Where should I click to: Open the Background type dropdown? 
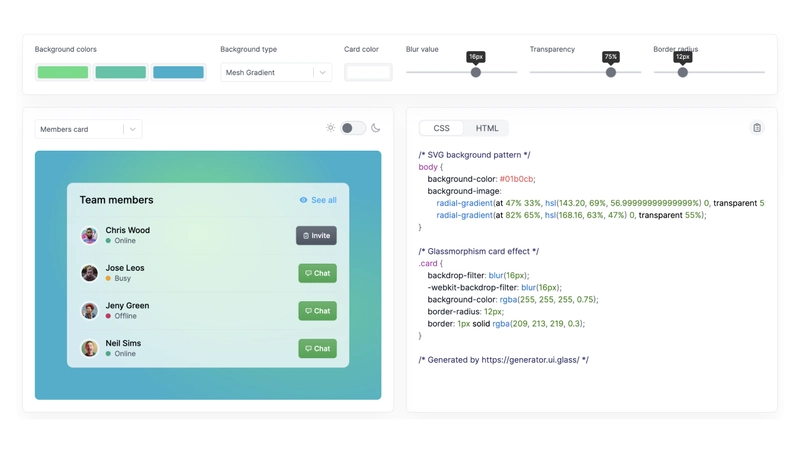point(276,72)
